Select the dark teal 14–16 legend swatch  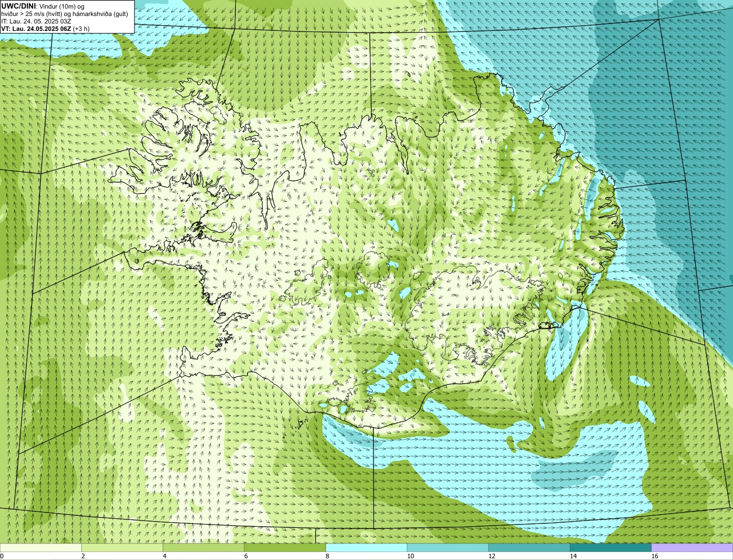(x=610, y=548)
